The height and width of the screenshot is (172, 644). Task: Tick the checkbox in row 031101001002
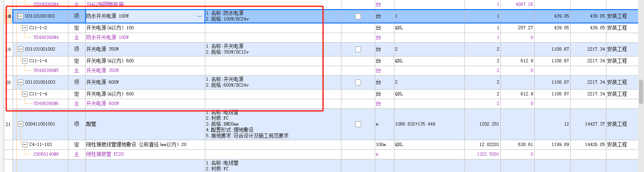click(x=358, y=49)
